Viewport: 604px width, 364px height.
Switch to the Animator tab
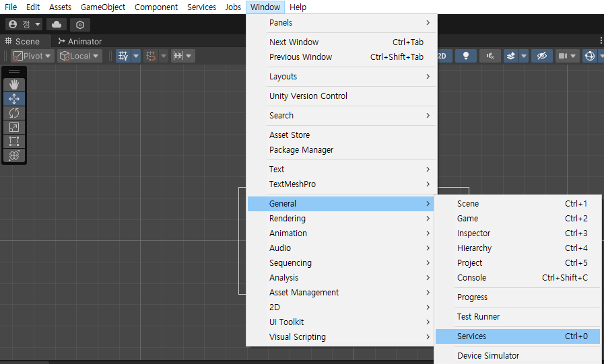point(80,42)
